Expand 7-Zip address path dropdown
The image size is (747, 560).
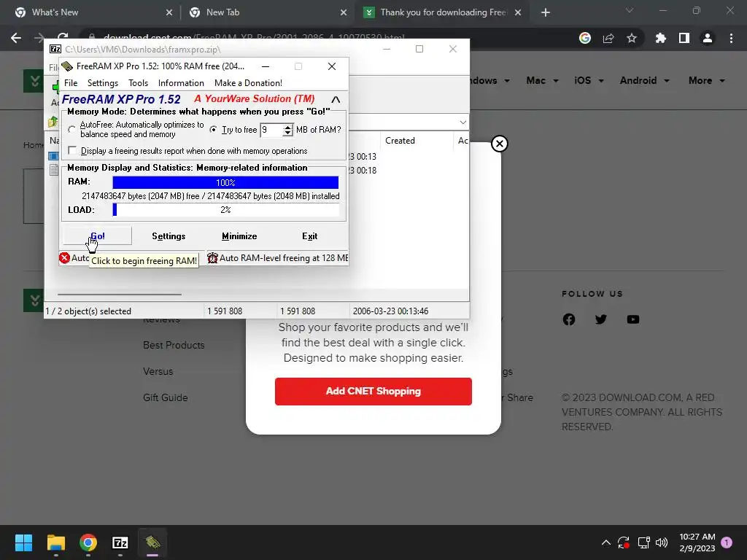462,122
